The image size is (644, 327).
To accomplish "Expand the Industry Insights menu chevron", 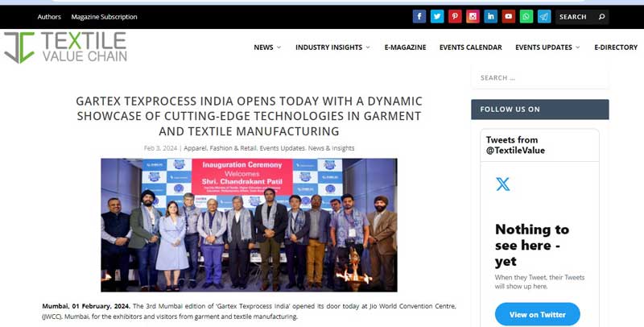I will coord(368,48).
